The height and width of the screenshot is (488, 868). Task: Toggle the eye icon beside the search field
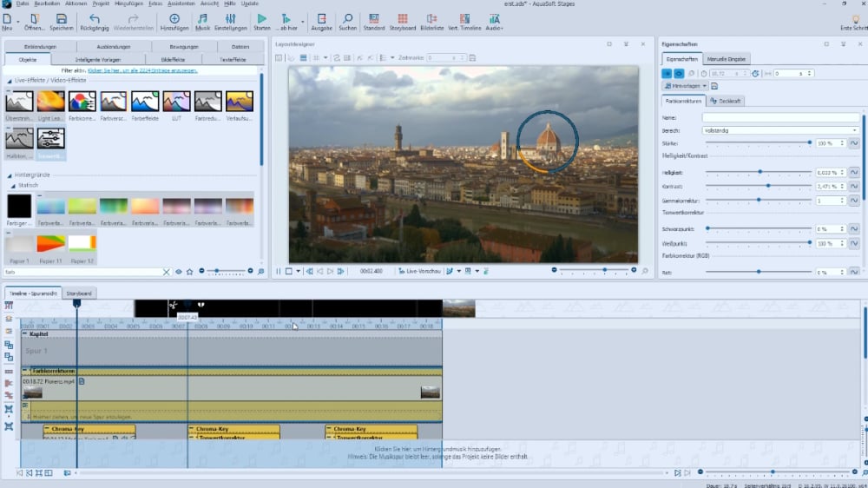179,272
